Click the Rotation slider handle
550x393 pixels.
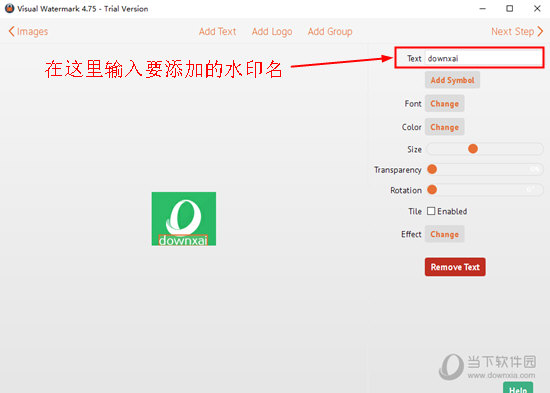click(432, 190)
